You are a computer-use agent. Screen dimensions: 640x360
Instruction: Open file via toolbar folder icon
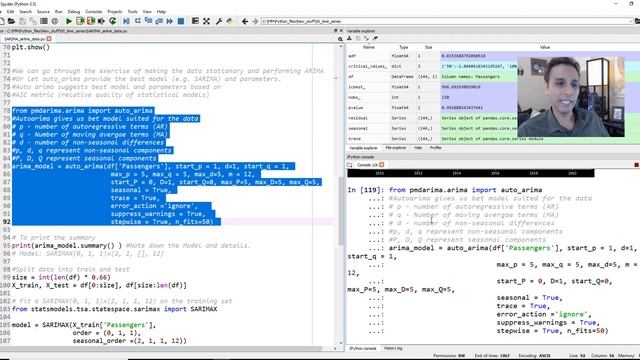tap(11, 21)
